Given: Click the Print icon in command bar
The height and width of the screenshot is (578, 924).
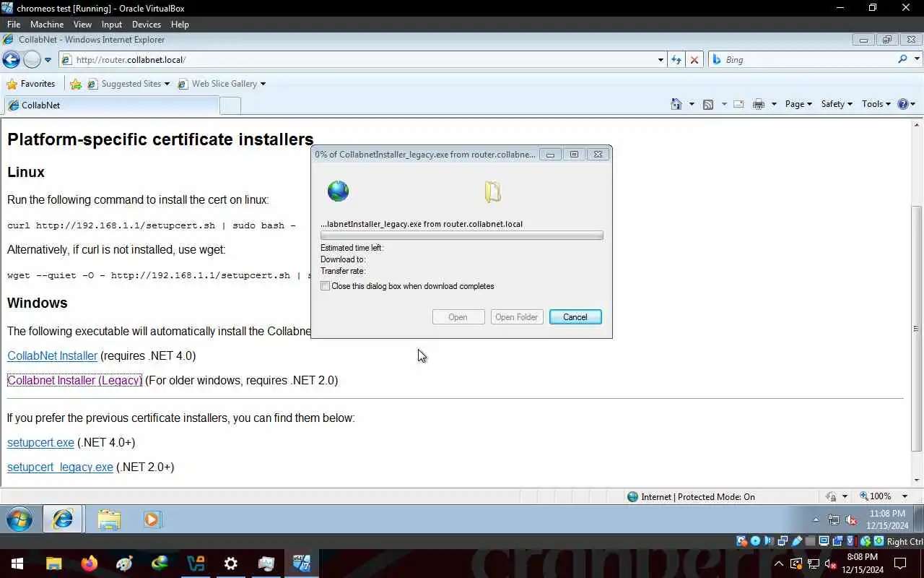Looking at the screenshot, I should [758, 104].
